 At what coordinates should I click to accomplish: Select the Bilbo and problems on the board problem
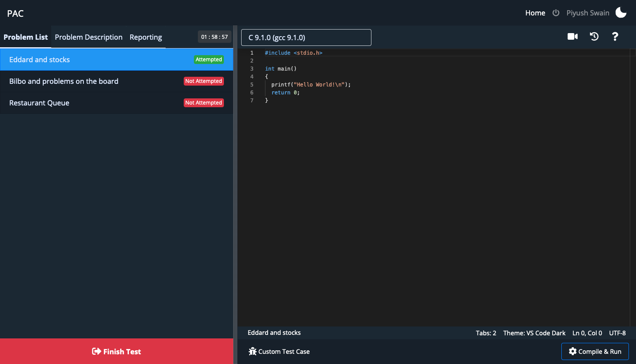click(64, 81)
